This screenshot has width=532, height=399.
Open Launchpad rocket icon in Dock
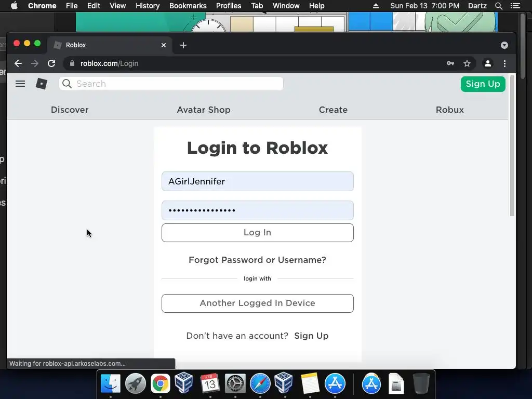tap(136, 383)
